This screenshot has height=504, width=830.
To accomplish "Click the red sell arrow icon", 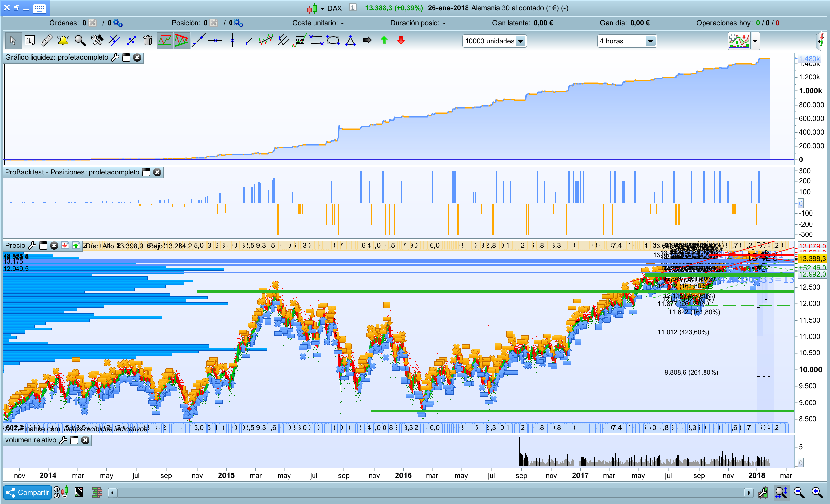I will click(401, 41).
